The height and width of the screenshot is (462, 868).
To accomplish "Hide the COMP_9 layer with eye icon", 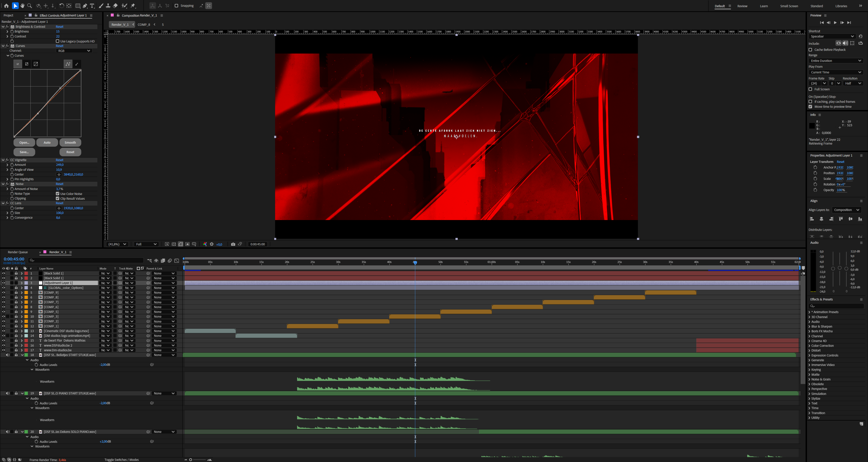I will tap(3, 293).
